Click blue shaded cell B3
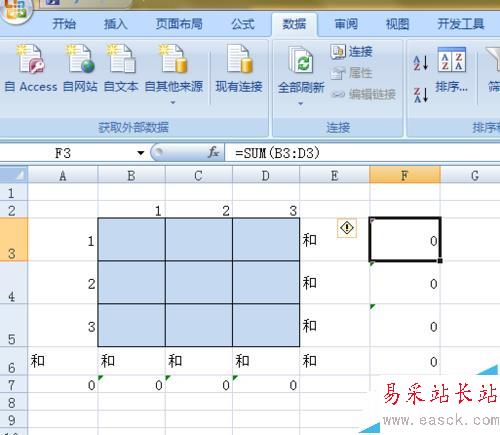 [x=132, y=240]
